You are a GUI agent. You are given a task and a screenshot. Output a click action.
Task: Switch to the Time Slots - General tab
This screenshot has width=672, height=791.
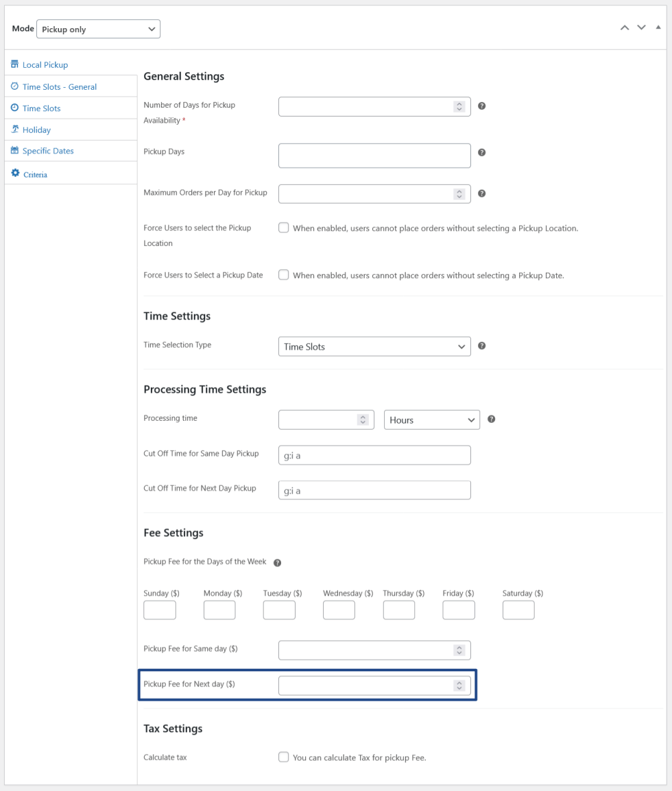[59, 87]
